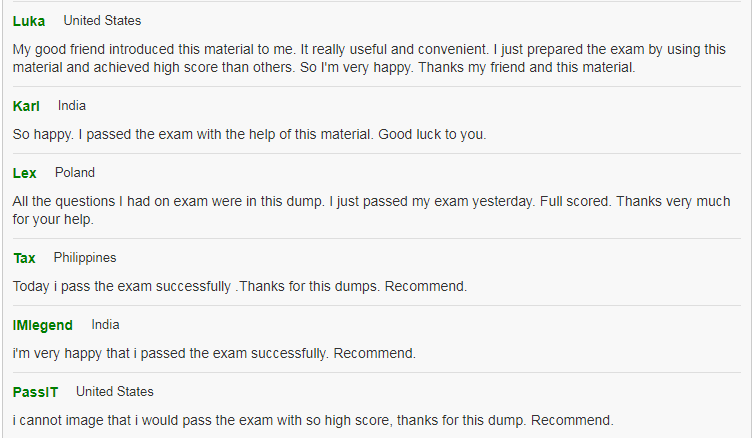Image resolution: width=753 pixels, height=438 pixels.
Task: Click the Poland country label
Action: coord(74,172)
